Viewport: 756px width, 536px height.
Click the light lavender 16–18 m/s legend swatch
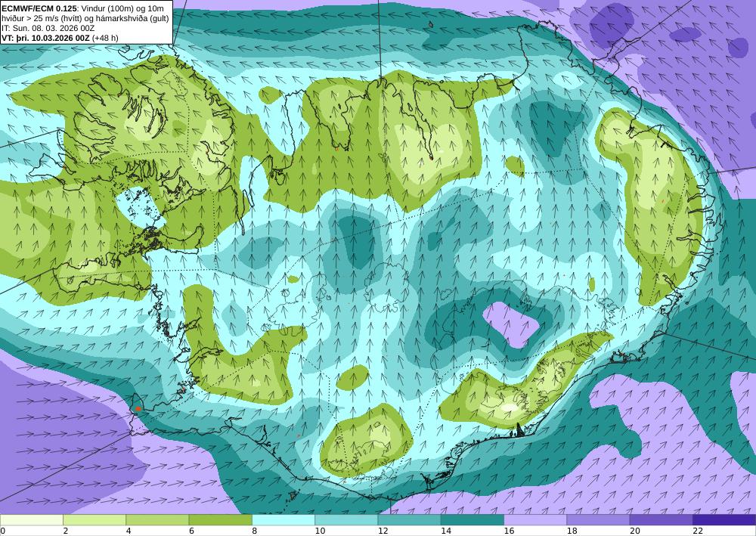coord(535,520)
